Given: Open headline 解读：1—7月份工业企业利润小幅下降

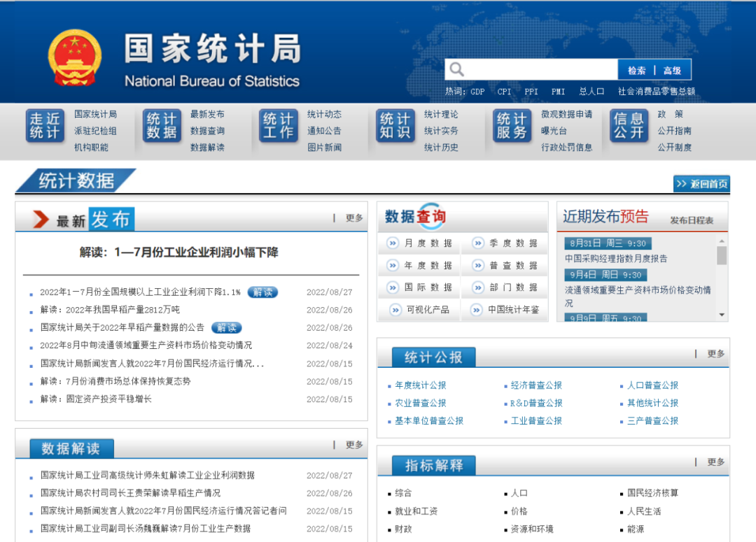Looking at the screenshot, I should (179, 252).
